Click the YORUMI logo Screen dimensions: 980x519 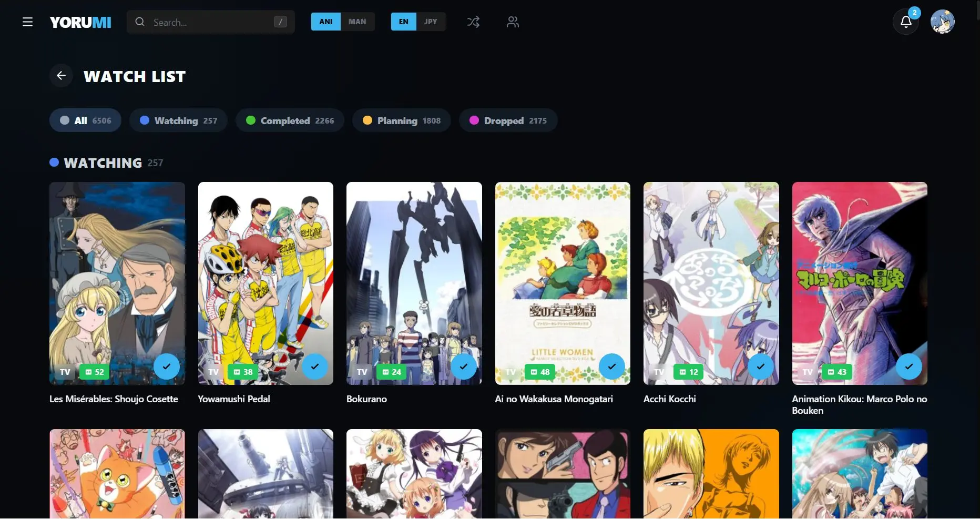80,22
